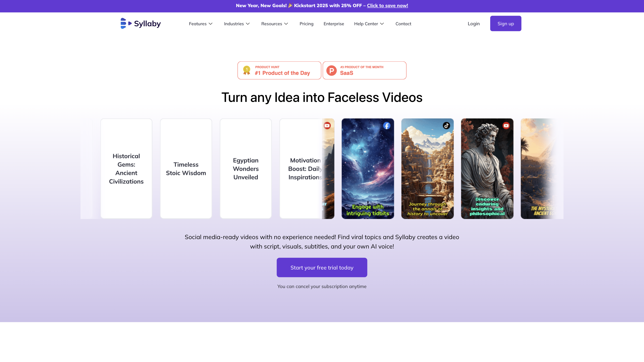Open 'Click to save now!' promotional link
This screenshot has width=644, height=362.
(387, 6)
